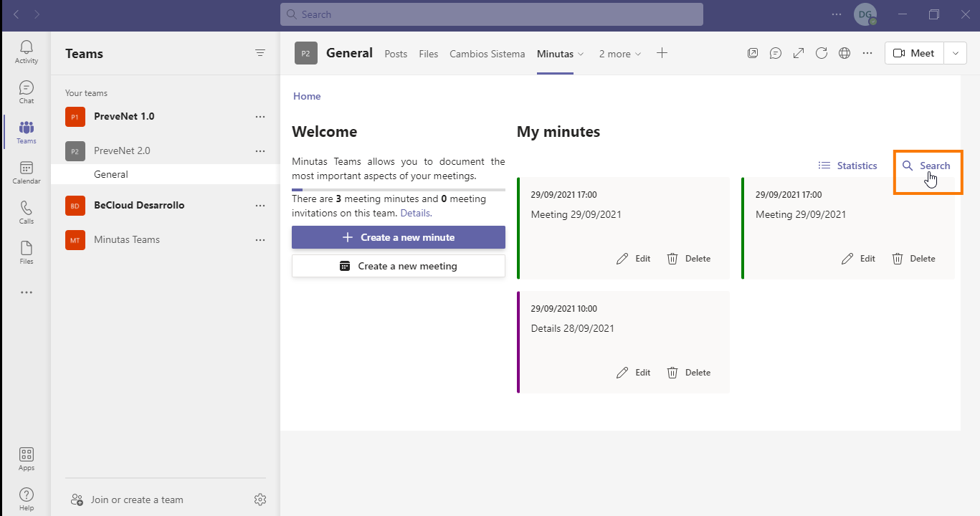Show the tab conversation

click(x=776, y=53)
